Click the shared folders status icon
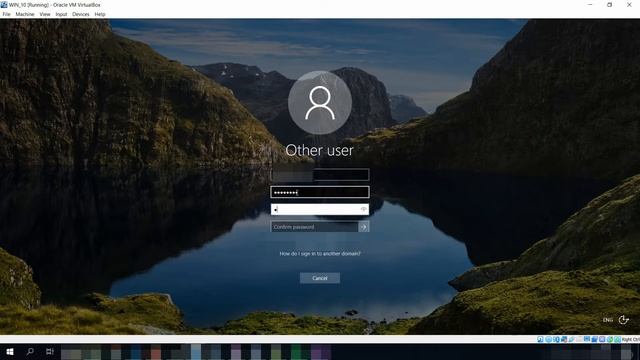 pos(579,339)
